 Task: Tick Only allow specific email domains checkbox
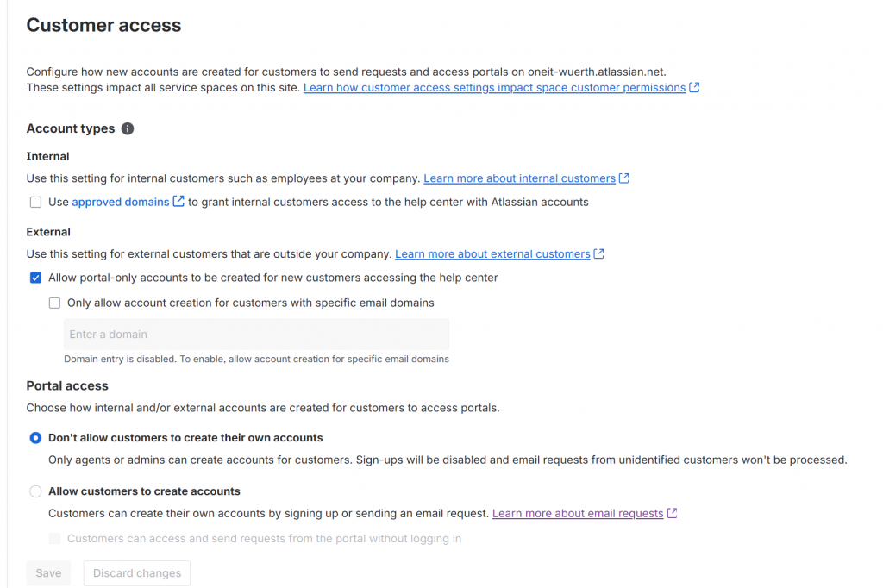point(54,303)
